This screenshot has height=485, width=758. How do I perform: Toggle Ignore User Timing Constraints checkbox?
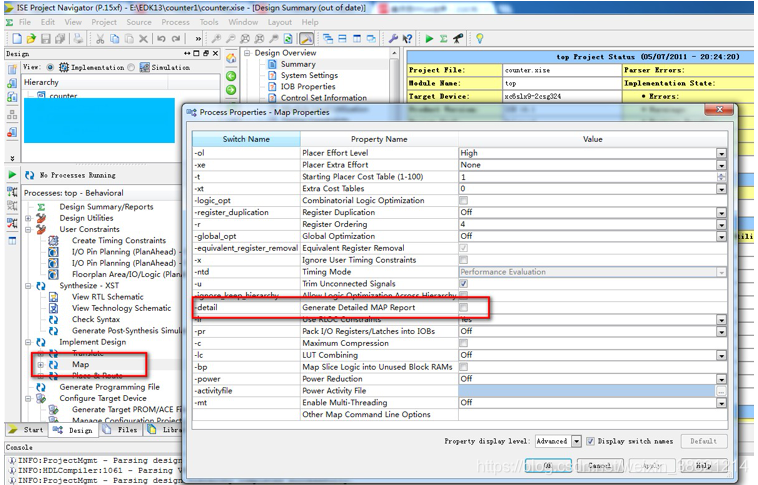(x=464, y=260)
